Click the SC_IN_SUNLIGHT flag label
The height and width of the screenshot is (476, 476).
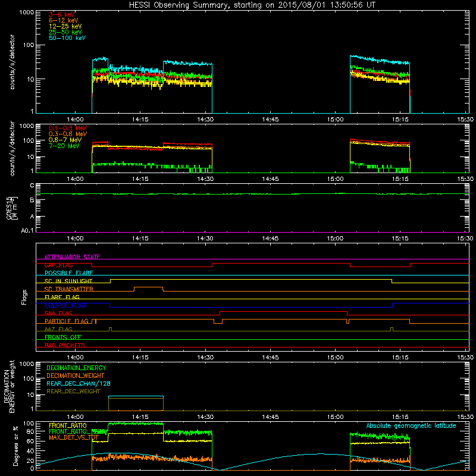click(x=68, y=281)
